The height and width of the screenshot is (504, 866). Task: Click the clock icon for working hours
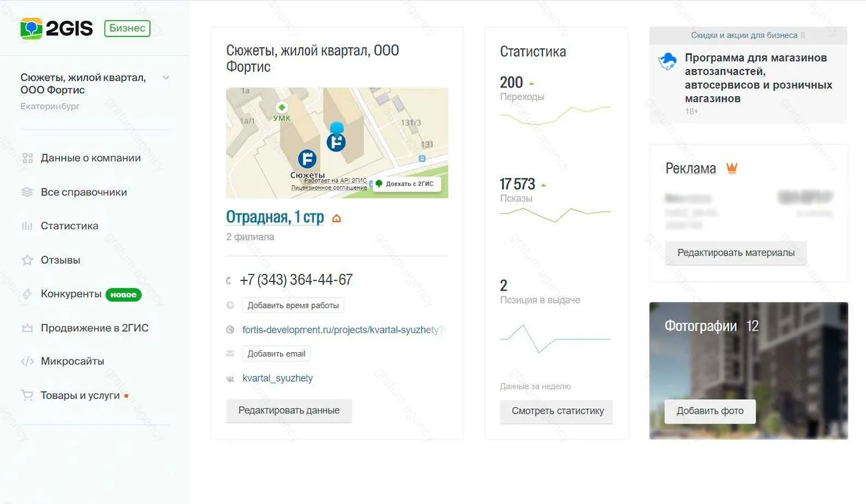(x=230, y=305)
